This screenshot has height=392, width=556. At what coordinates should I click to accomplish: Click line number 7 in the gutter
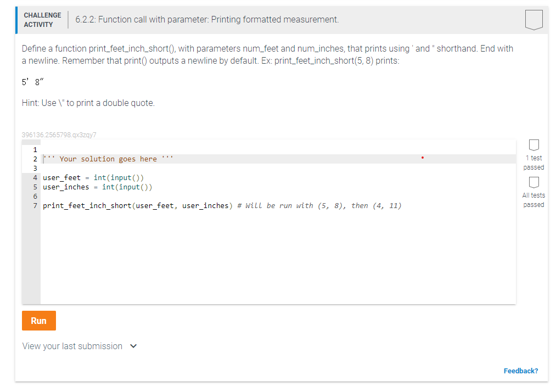point(35,205)
